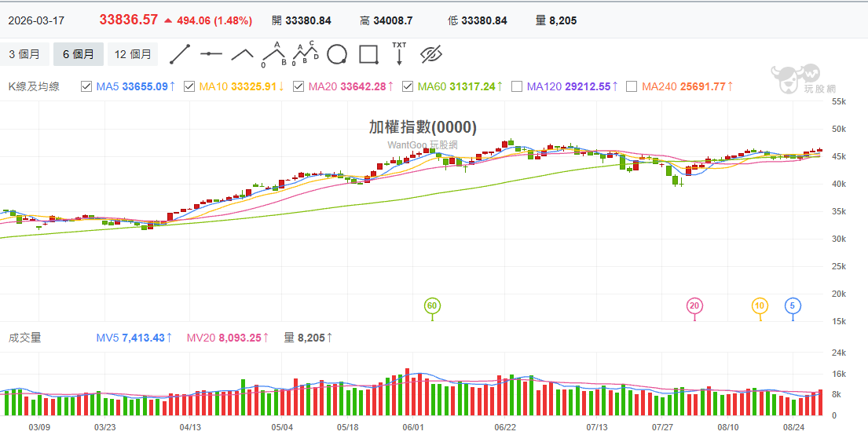868x435 pixels.
Task: Uncheck the MA60 moving average checkbox
Action: click(x=408, y=86)
